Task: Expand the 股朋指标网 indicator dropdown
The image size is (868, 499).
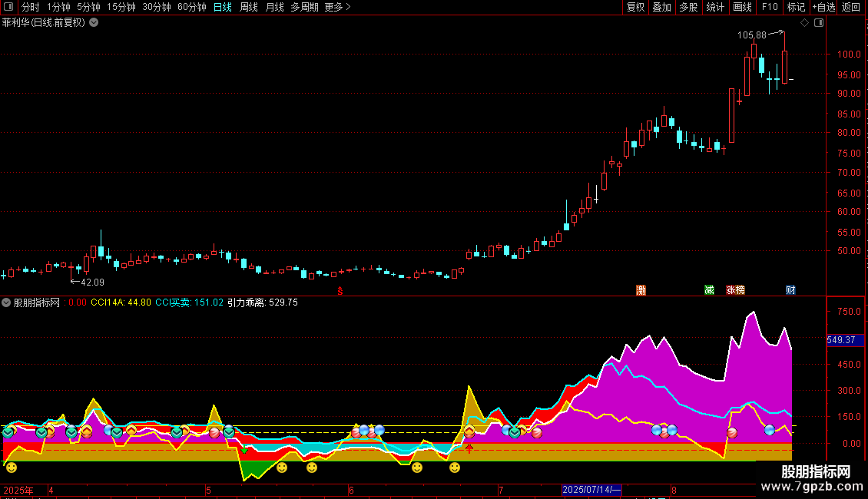Action: click(x=6, y=302)
